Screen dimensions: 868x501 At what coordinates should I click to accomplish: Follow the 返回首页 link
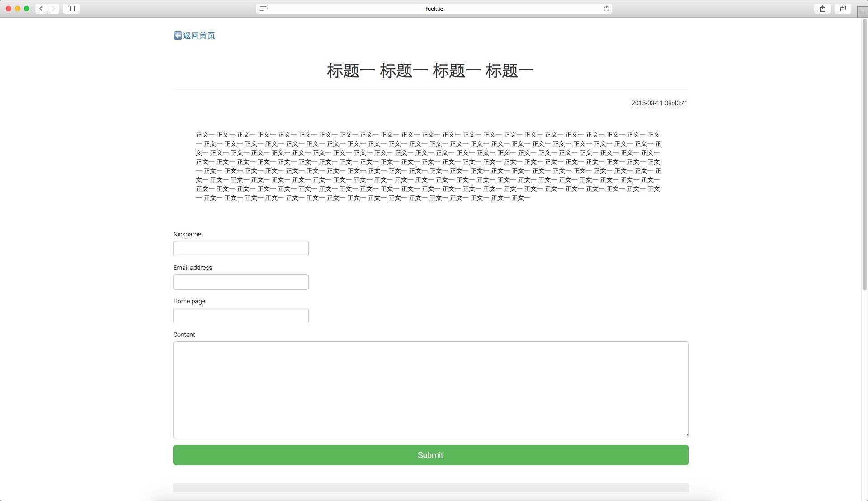tap(199, 35)
